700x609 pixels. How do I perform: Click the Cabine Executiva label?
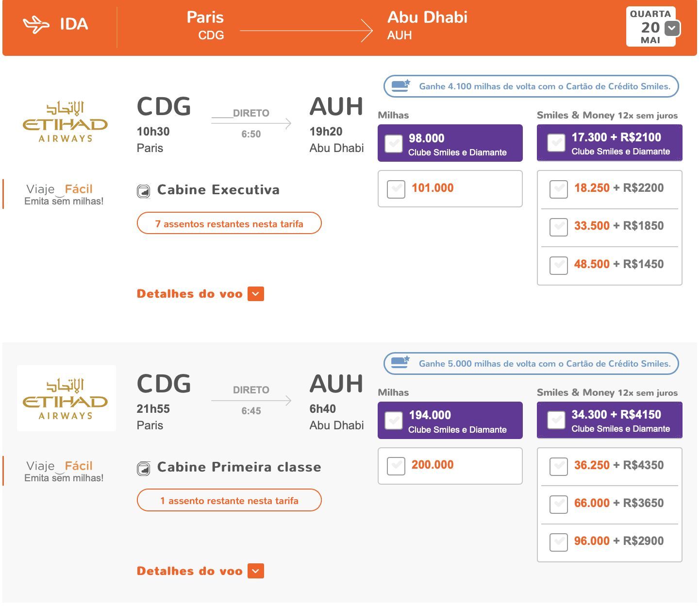[218, 190]
